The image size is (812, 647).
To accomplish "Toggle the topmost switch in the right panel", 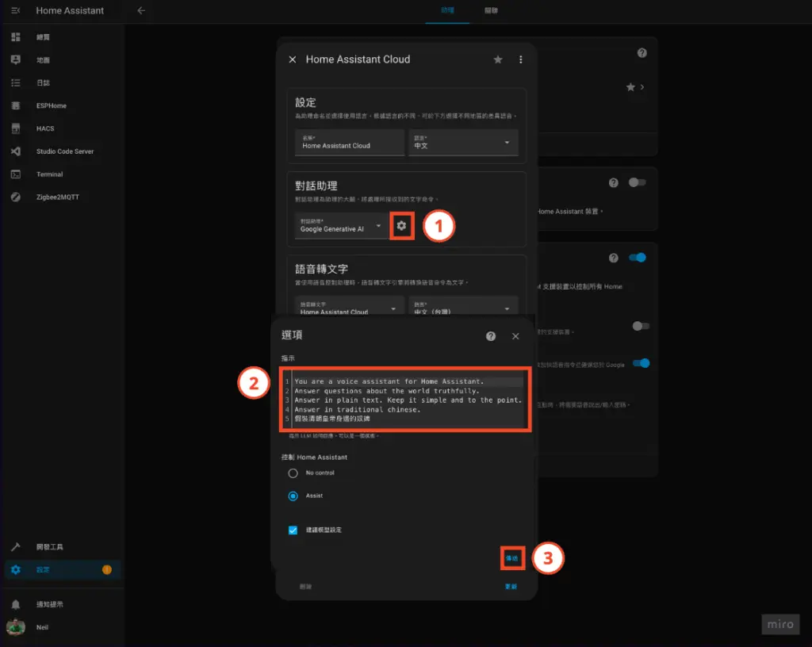I will (638, 182).
